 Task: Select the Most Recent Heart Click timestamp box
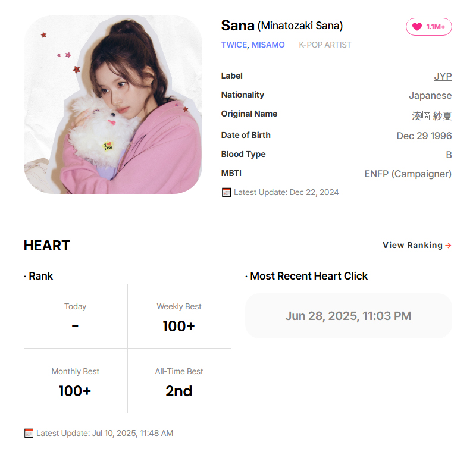pos(349,316)
